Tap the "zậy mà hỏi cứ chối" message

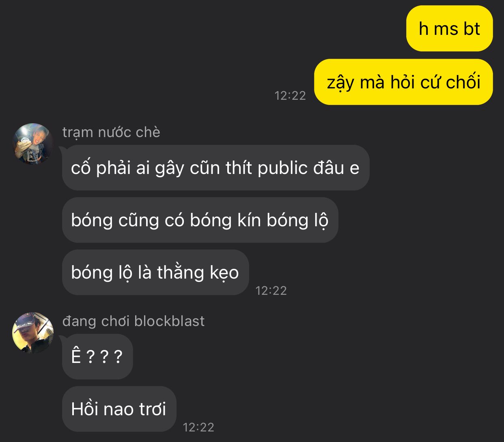tap(404, 82)
